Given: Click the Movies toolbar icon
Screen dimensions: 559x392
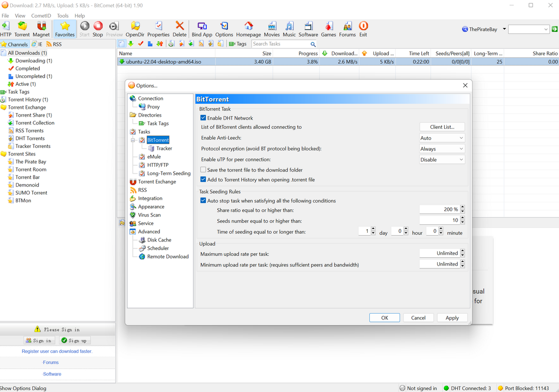Looking at the screenshot, I should tap(272, 29).
